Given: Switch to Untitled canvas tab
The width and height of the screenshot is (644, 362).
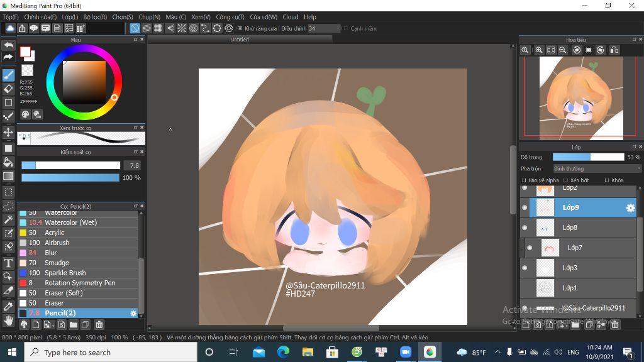Looking at the screenshot, I should coord(240,40).
